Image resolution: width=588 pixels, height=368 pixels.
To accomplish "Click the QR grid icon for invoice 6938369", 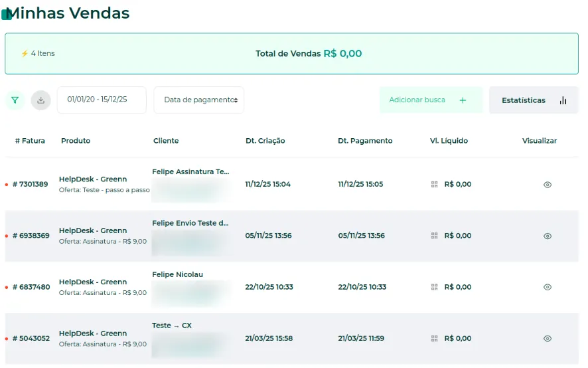I will pos(434,236).
